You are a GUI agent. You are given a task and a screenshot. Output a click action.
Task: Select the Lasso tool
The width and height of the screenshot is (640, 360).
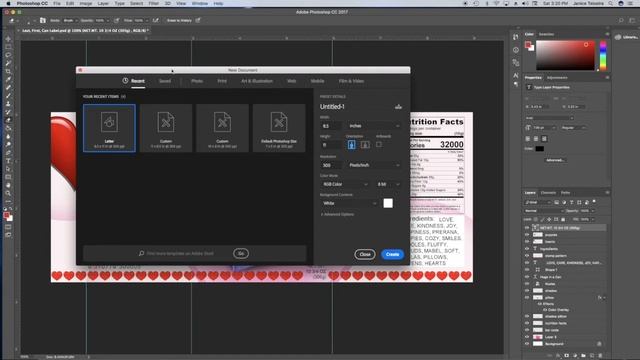pos(8,55)
